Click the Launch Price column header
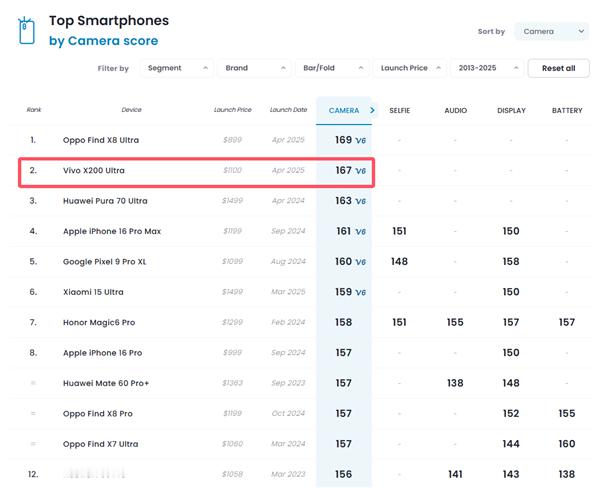The height and width of the screenshot is (488, 600). click(233, 110)
